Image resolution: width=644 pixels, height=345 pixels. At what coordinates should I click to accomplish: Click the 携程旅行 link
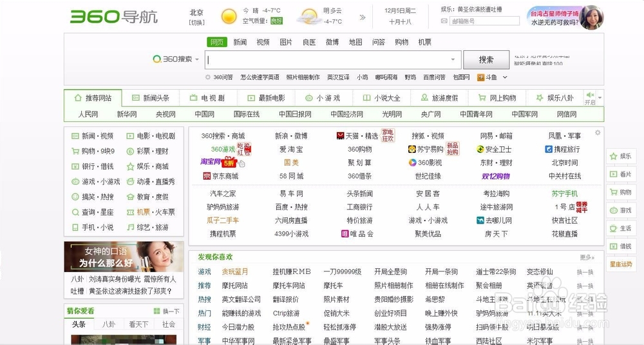[567, 149]
